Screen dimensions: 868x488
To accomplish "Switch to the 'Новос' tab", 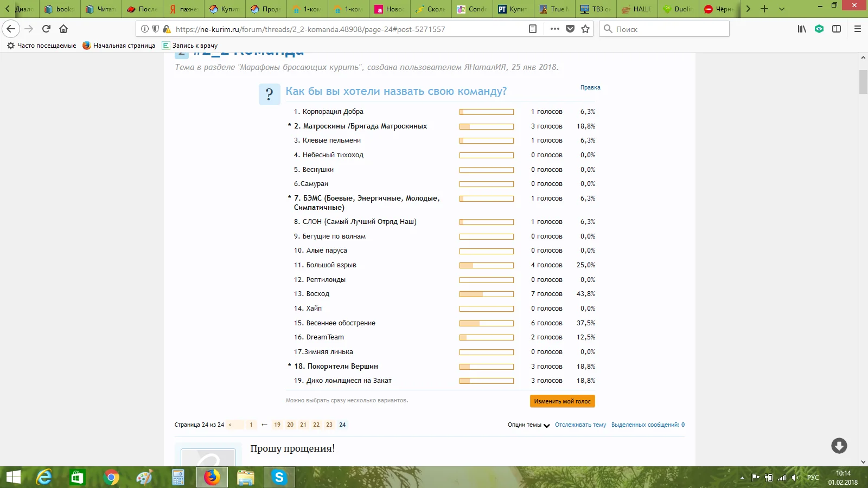I will click(x=390, y=9).
